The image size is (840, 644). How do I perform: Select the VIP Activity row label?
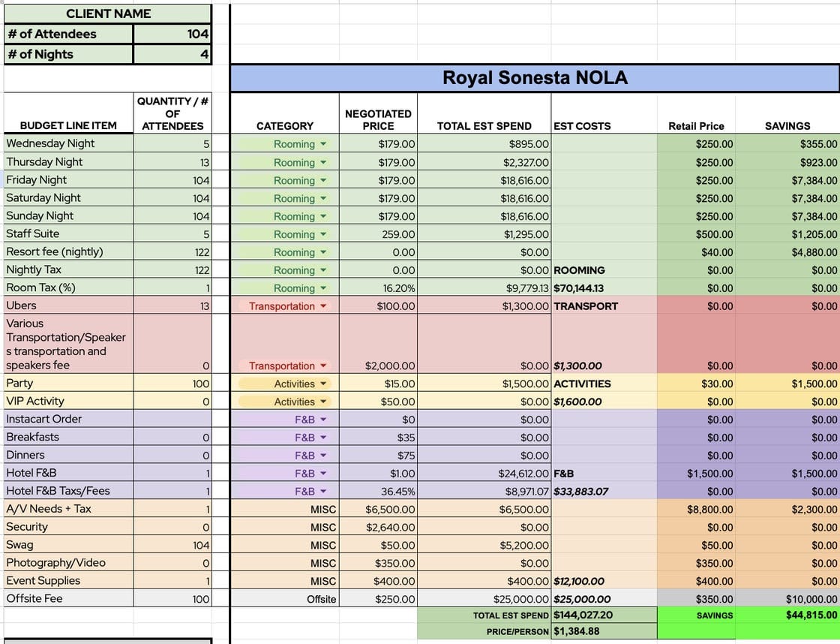tap(68, 401)
